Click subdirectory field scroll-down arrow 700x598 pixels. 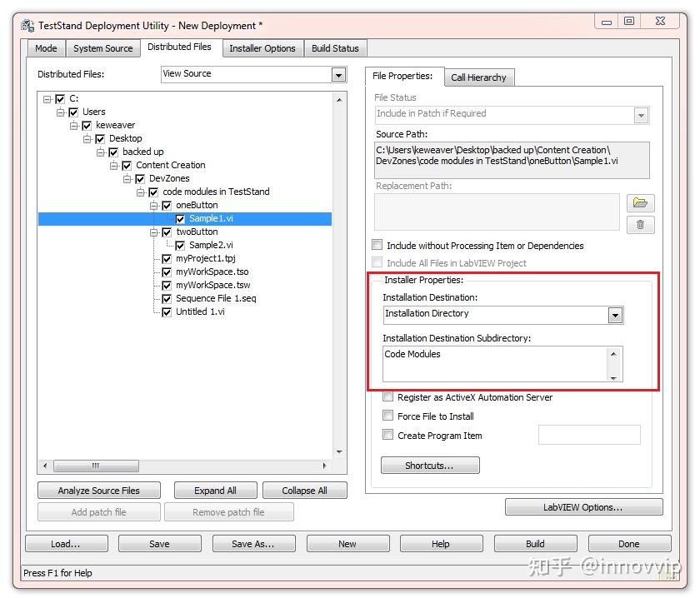click(614, 377)
